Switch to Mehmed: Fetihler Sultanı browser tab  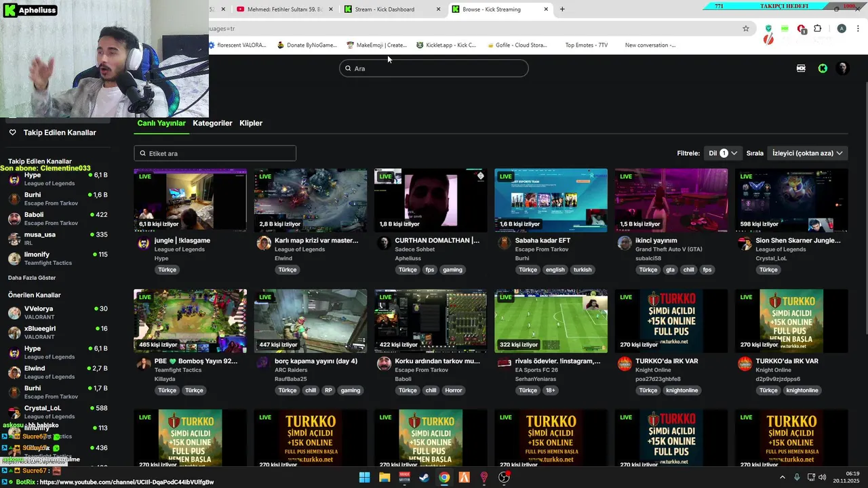click(285, 9)
